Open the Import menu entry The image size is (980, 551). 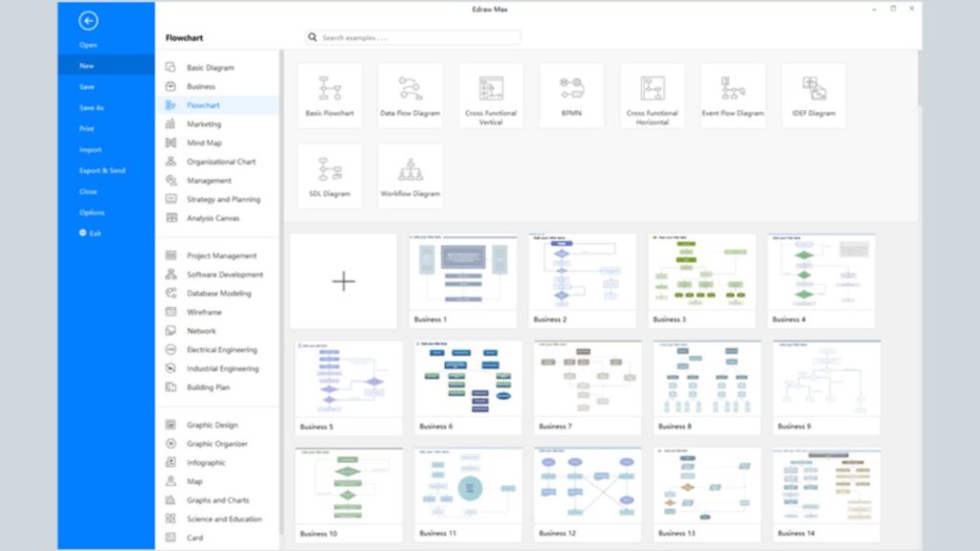(x=90, y=150)
